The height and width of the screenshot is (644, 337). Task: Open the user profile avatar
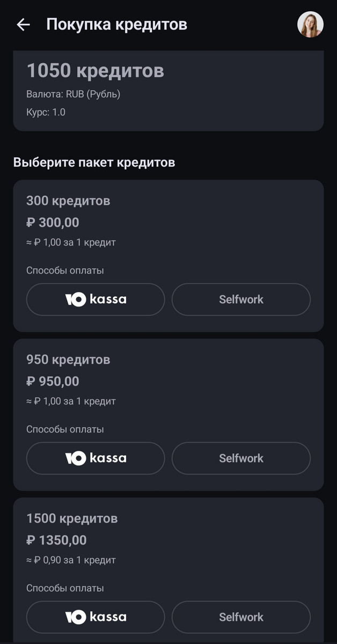coord(310,25)
